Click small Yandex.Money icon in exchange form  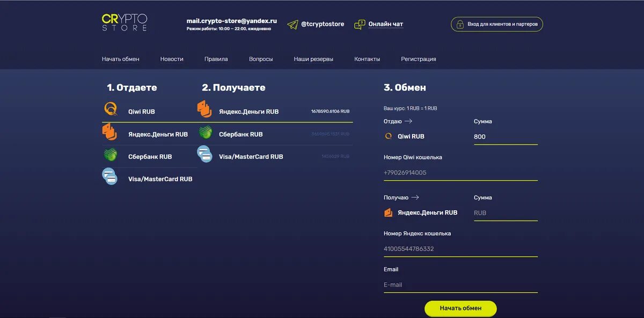pyautogui.click(x=389, y=212)
